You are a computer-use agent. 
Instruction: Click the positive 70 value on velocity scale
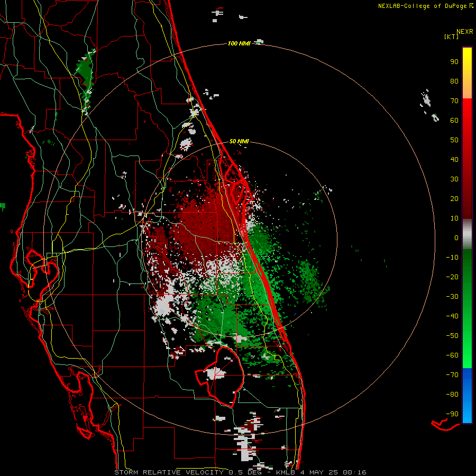click(454, 101)
